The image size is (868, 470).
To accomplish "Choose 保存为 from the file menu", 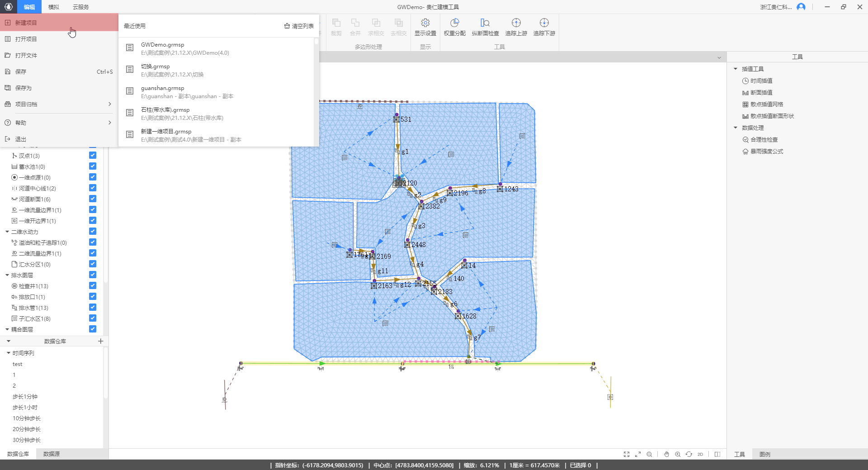I will pyautogui.click(x=59, y=88).
